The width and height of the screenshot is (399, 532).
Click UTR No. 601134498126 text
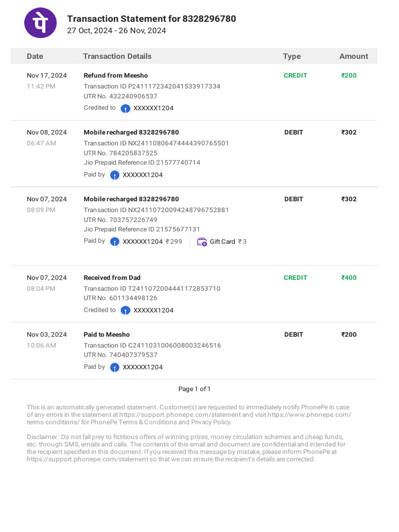pos(121,298)
